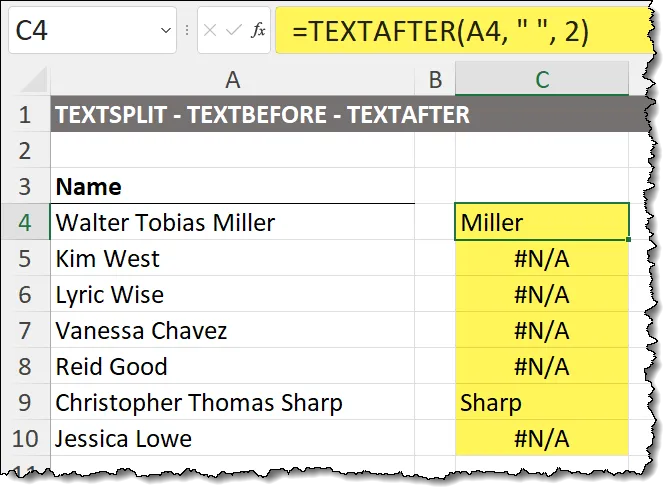Viewport: 663px width, 488px height.
Task: Click the title cell TEXTSPLIT - TEXTBEFORE - TEXTAFTER
Action: pyautogui.click(x=262, y=115)
